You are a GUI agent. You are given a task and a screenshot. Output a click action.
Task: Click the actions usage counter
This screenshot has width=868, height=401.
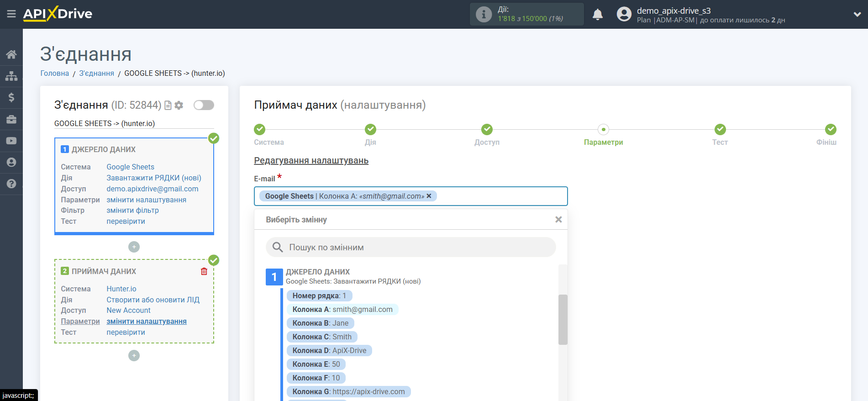530,19
